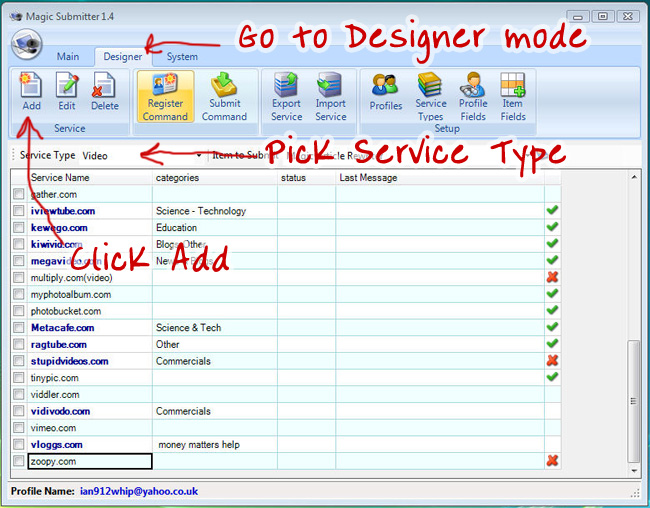The image size is (650, 508).
Task: Enable the viddler.com checkbox
Action: 19,394
